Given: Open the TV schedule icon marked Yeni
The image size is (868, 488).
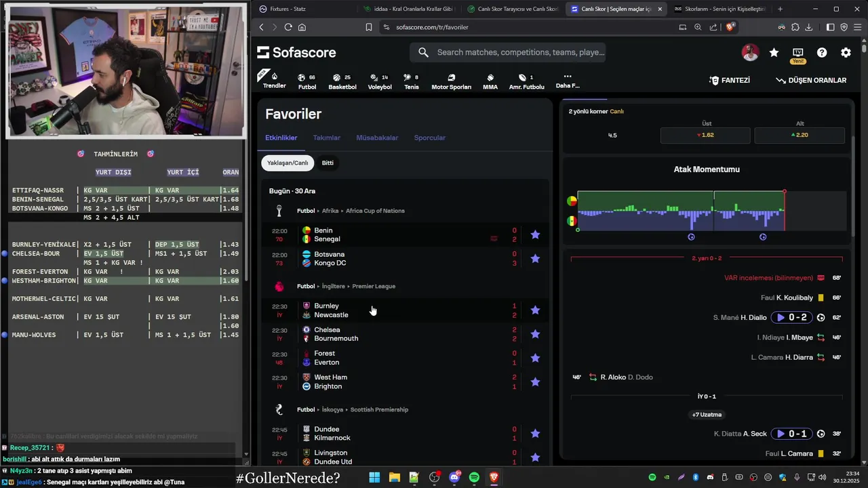Looking at the screenshot, I should coord(798,54).
